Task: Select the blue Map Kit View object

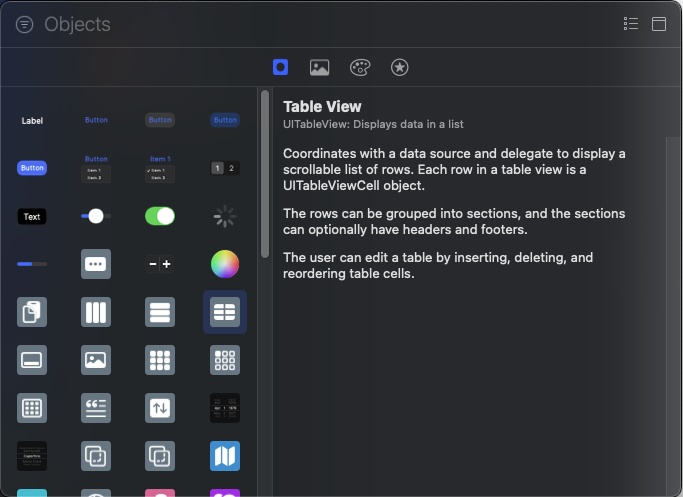Action: point(225,456)
